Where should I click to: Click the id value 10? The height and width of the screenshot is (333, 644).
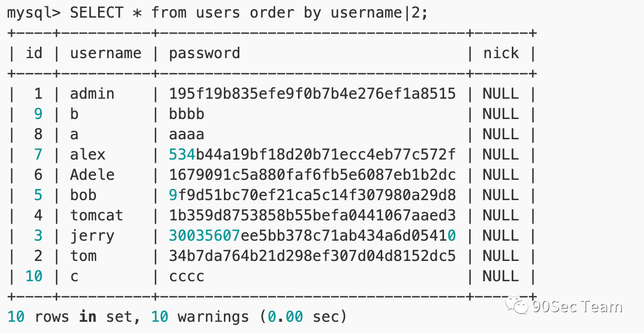point(34,276)
